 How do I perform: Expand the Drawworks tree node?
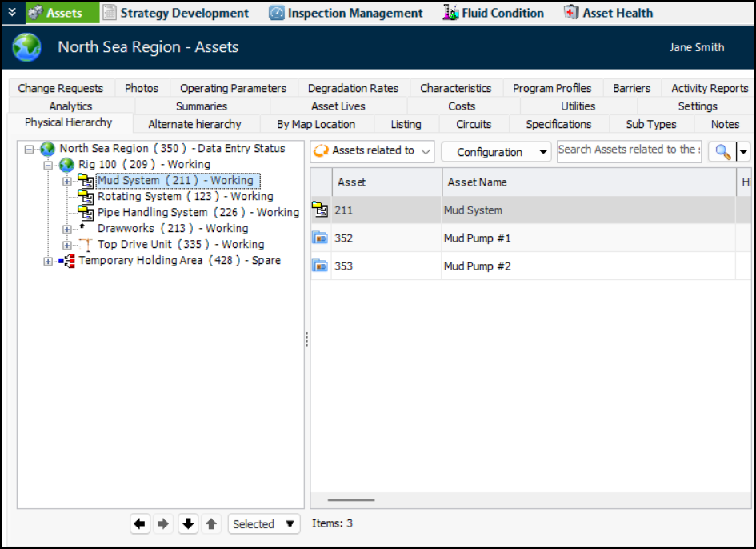(x=67, y=229)
